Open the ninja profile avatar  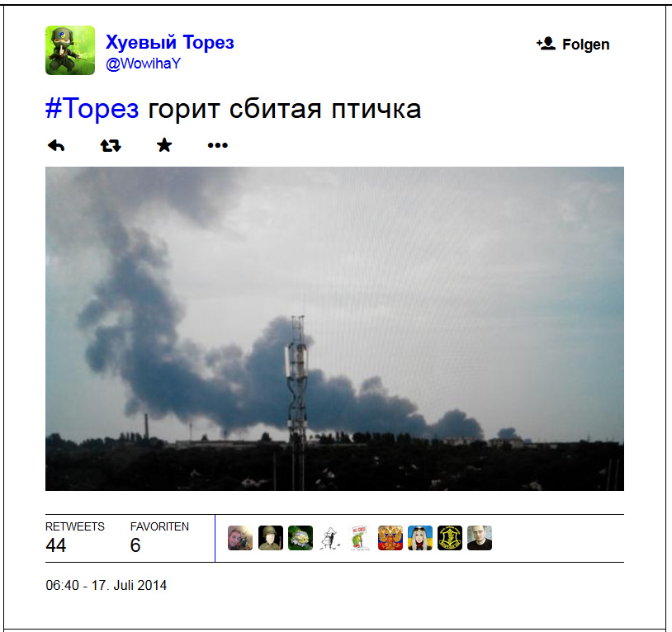(x=70, y=50)
